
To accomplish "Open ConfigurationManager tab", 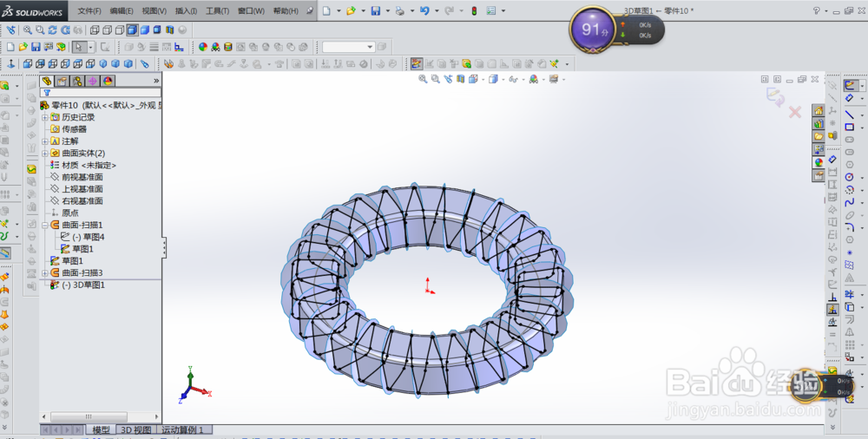I will coord(77,81).
